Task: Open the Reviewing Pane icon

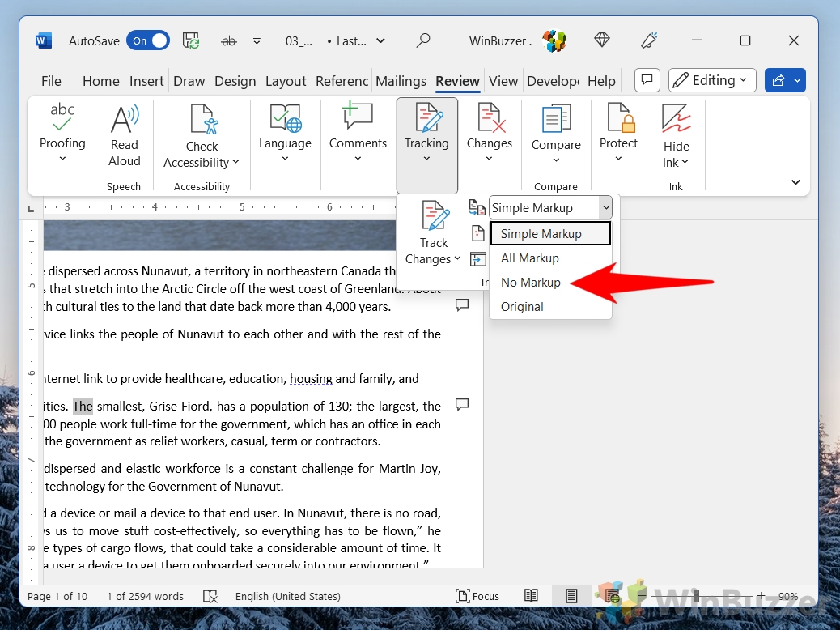Action: coord(477,259)
